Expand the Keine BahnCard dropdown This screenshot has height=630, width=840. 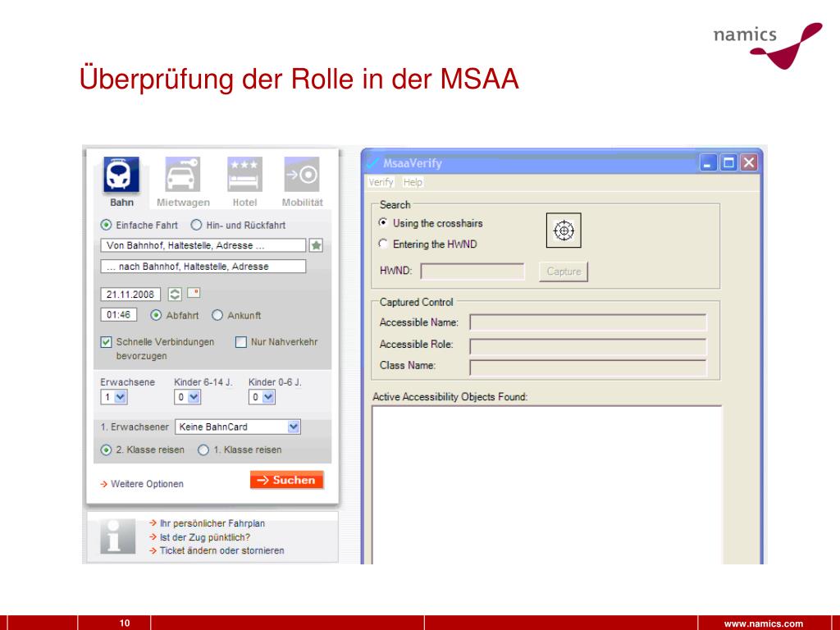tap(238, 427)
